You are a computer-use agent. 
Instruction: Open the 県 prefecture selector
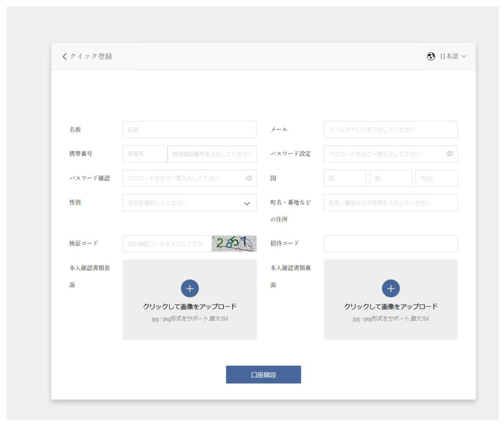391,178
